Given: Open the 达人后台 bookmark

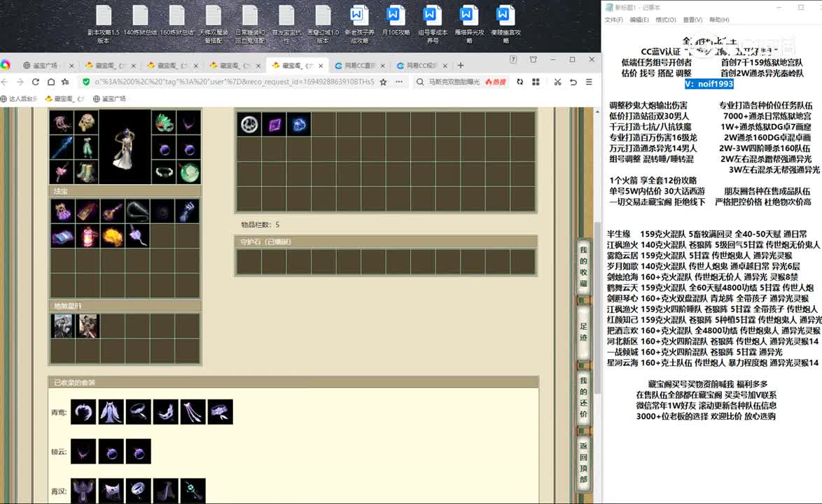Looking at the screenshot, I should (19, 99).
